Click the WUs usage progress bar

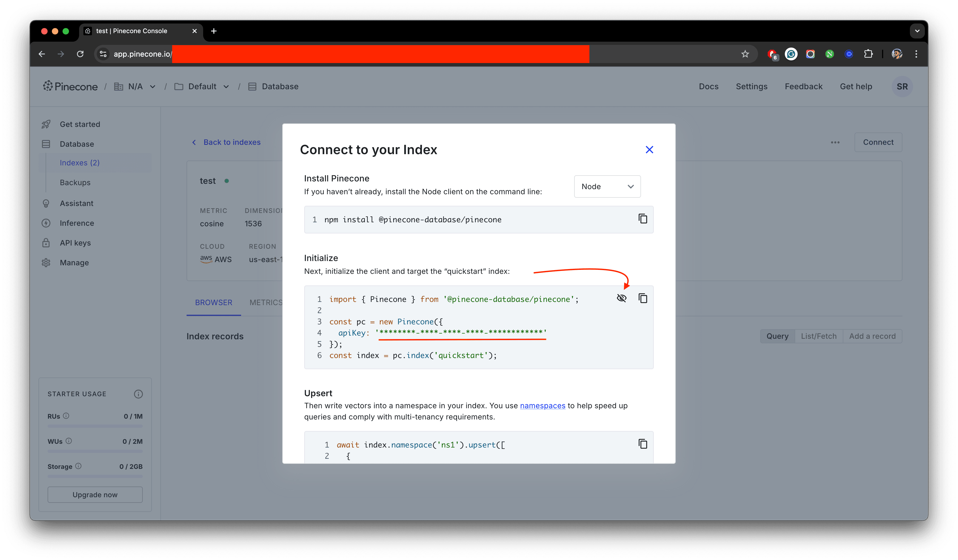(95, 451)
